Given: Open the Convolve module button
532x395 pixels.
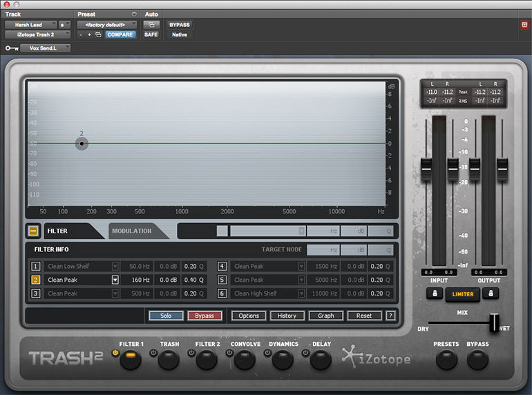Looking at the screenshot, I should pos(244,360).
